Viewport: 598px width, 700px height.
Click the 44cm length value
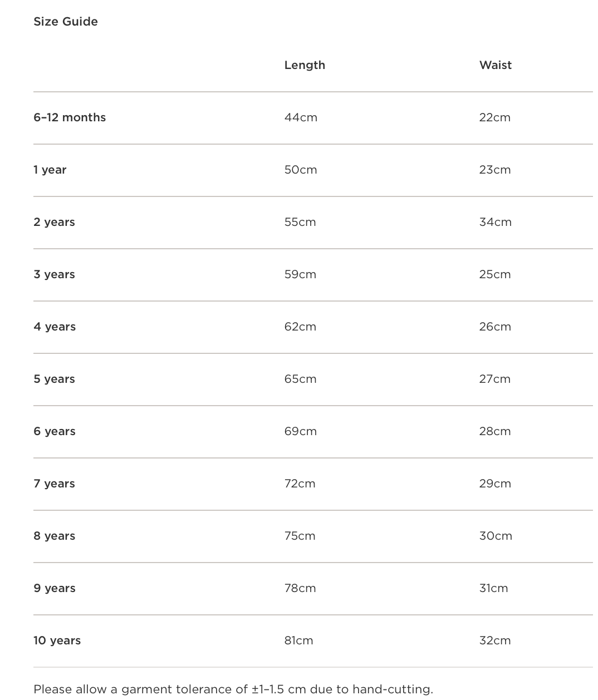301,117
